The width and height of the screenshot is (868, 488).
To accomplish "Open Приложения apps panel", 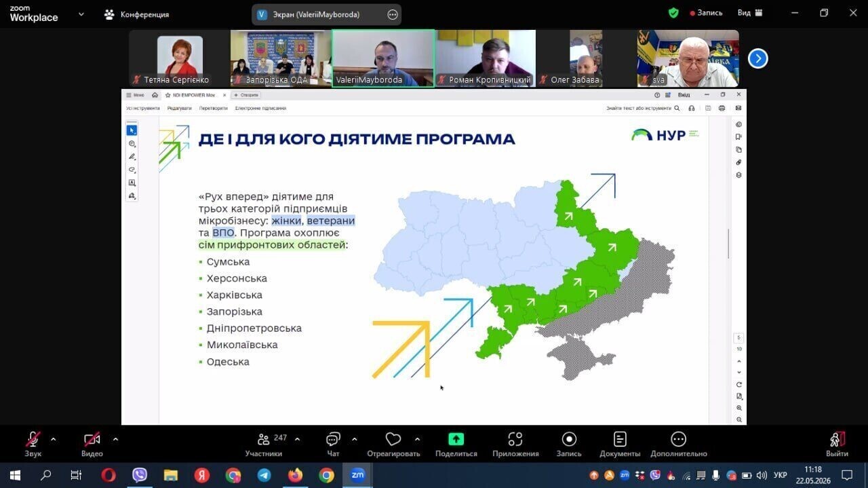I will [x=515, y=444].
